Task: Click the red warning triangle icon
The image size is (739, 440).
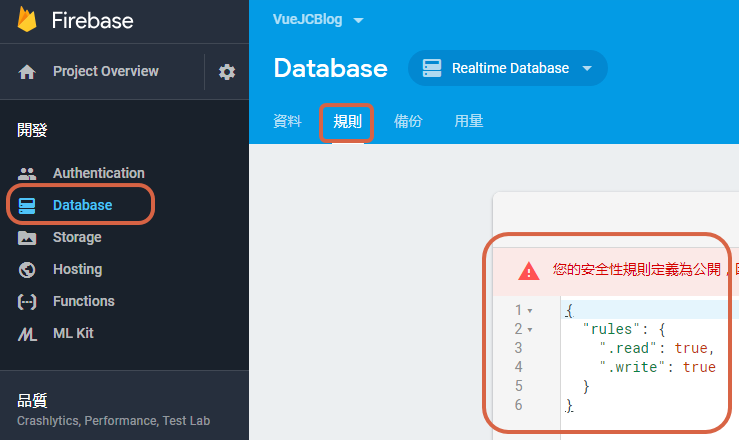Action: pyautogui.click(x=529, y=271)
